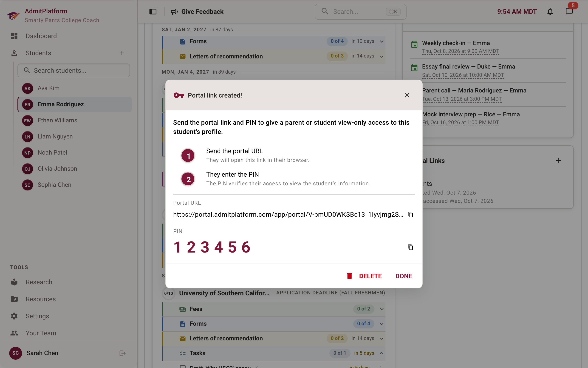Toggle the sidebar panel icon
This screenshot has height=368, width=588.
[153, 12]
